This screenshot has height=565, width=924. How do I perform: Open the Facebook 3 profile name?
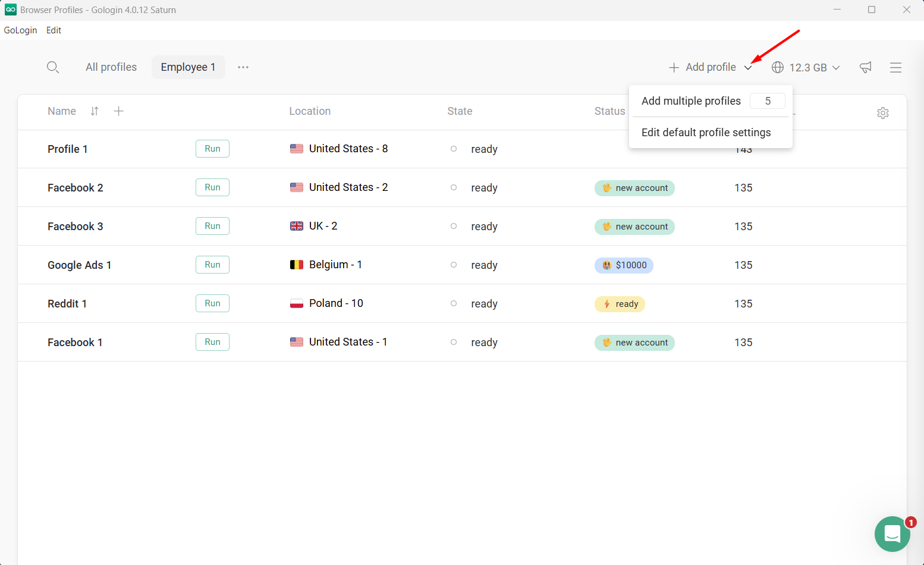(76, 227)
